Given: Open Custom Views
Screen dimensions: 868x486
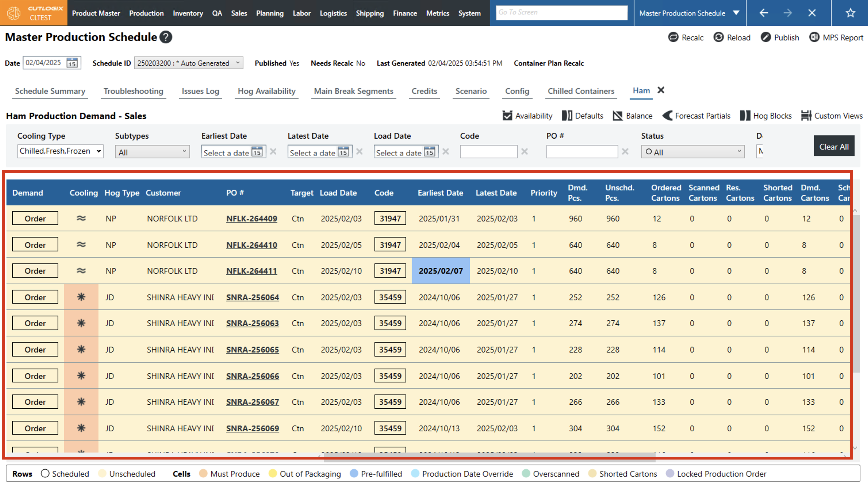Looking at the screenshot, I should point(831,116).
